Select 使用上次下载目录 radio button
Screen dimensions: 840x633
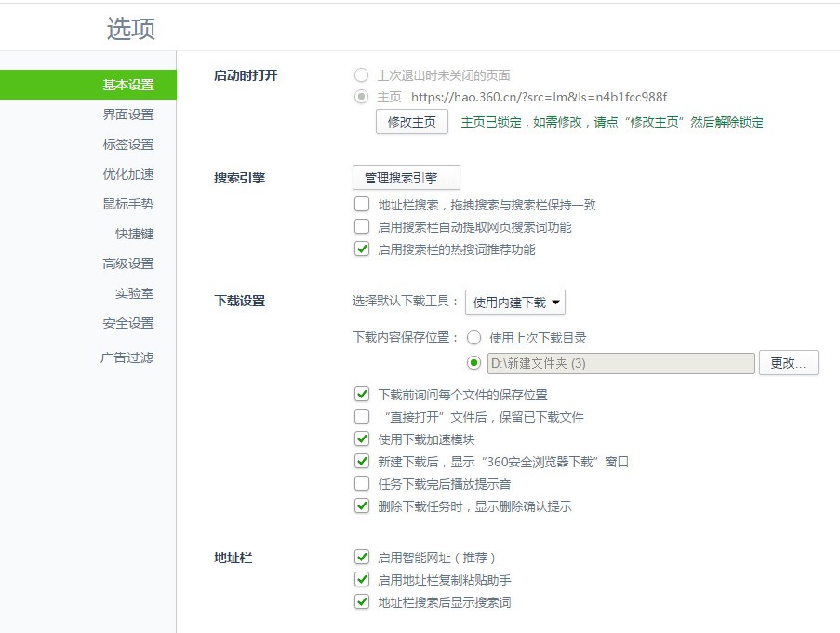(474, 338)
